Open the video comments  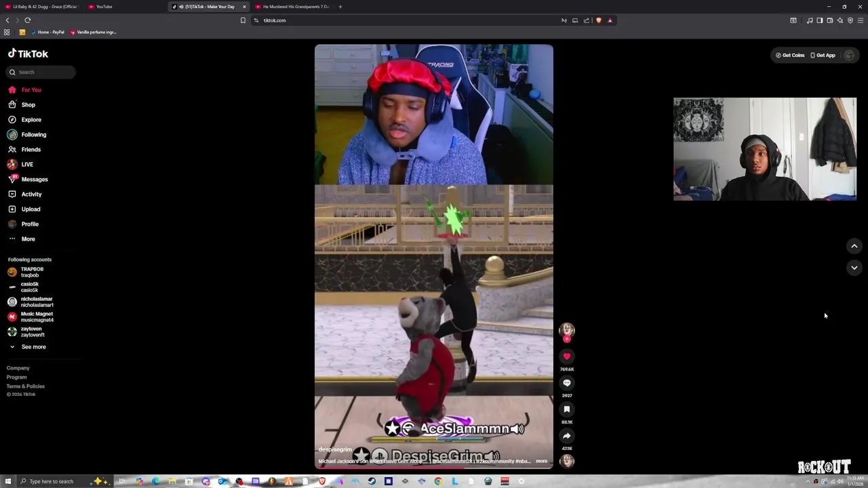coord(567,383)
